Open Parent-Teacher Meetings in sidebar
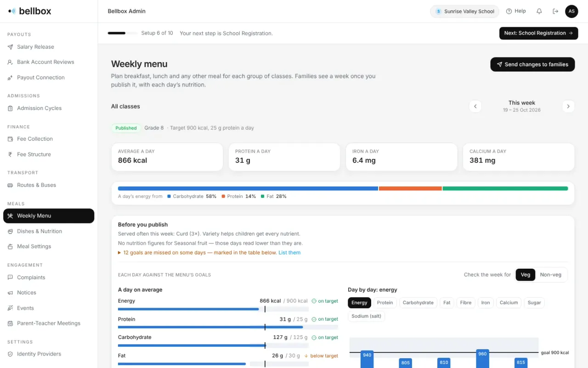 49,323
